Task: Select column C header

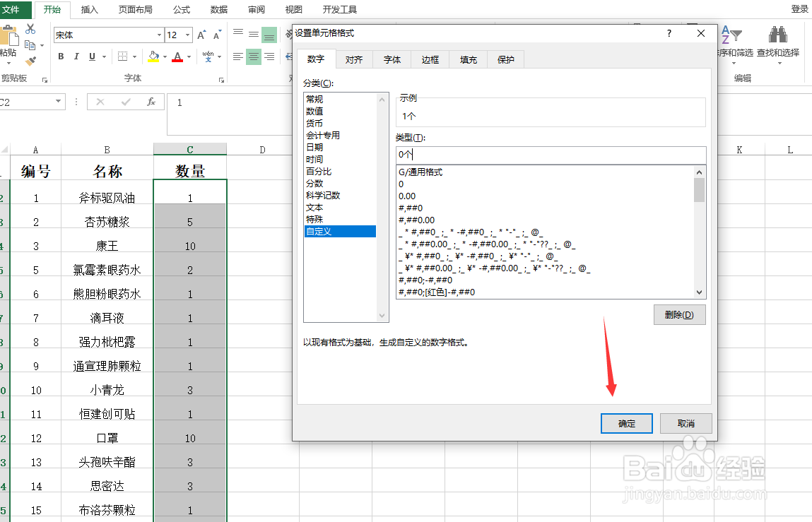Action: tap(190, 150)
